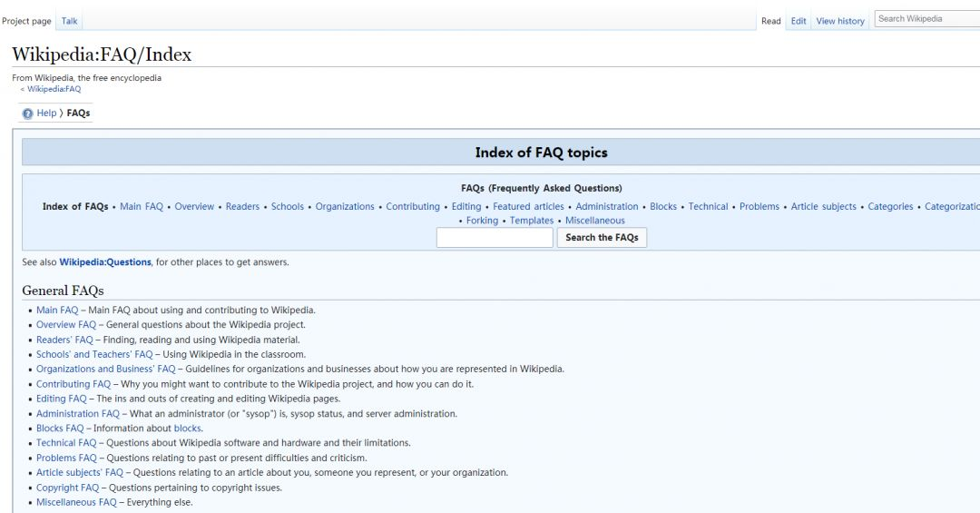
Task: Open the Editing FAQ list link
Action: (x=62, y=399)
